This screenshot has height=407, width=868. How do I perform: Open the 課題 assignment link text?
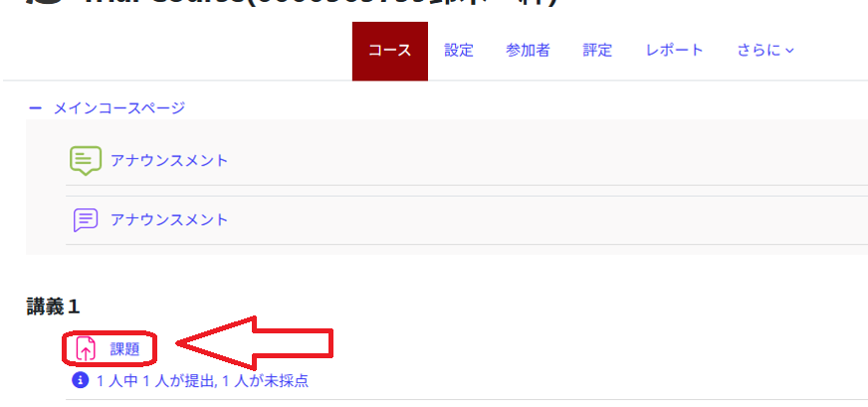(124, 349)
